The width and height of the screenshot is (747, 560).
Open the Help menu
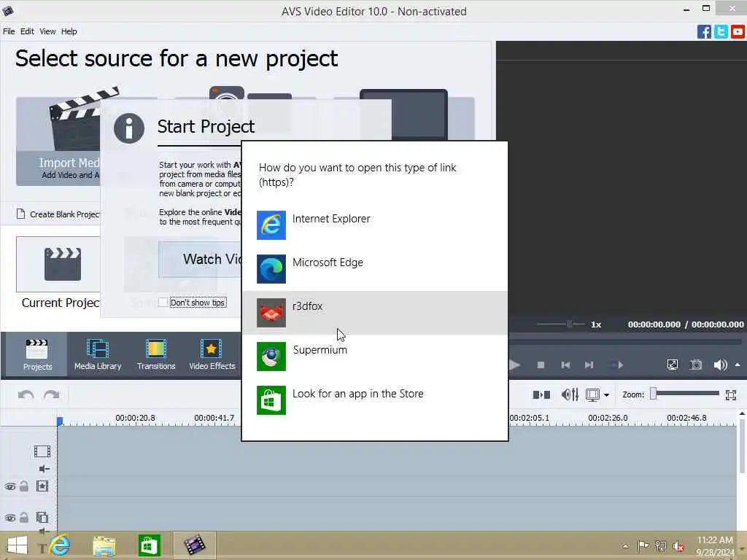click(69, 31)
